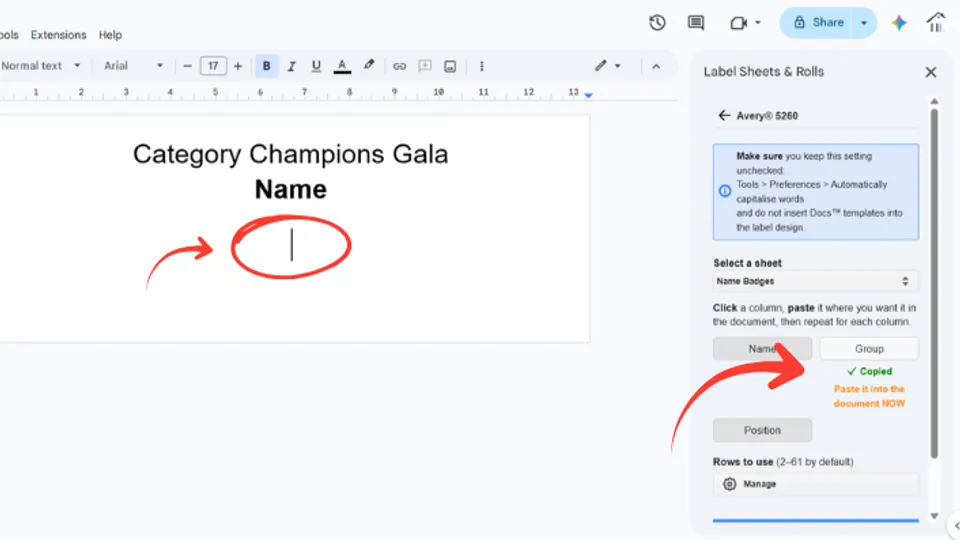Click the Category Champions Gala heading
The image size is (960, 540).
click(291, 154)
